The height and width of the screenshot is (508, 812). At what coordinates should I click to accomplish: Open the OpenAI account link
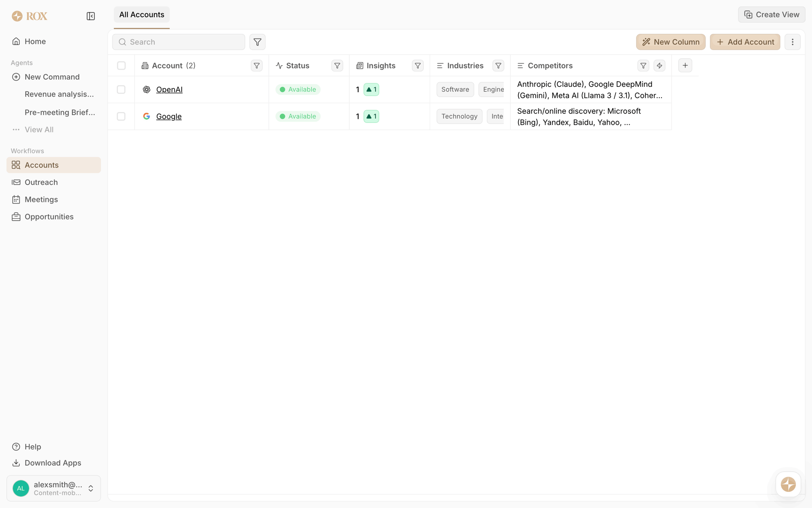point(169,90)
